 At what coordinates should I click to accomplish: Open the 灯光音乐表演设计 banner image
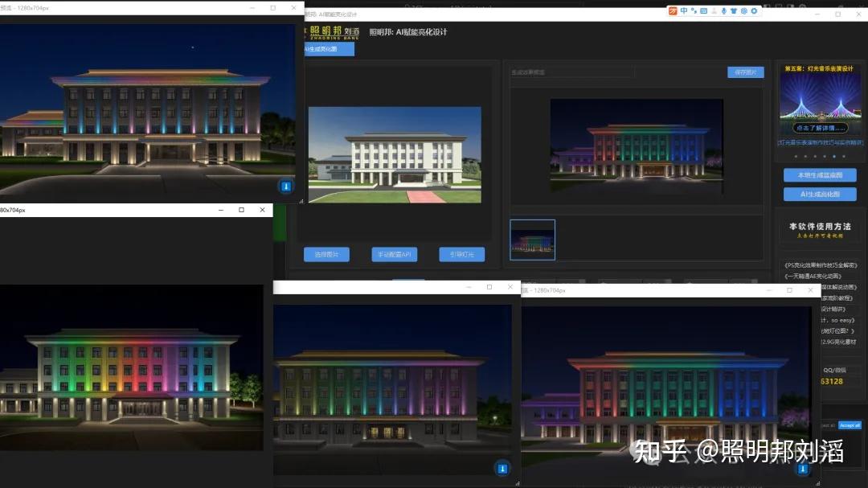click(820, 100)
